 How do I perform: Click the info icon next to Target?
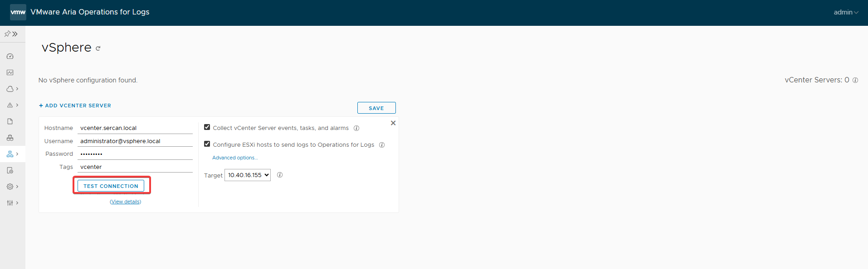[x=280, y=175]
